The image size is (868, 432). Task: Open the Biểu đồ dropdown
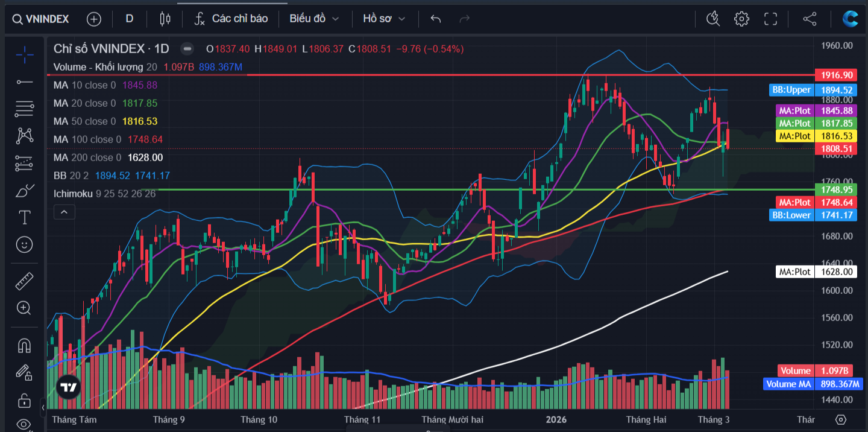click(x=313, y=19)
